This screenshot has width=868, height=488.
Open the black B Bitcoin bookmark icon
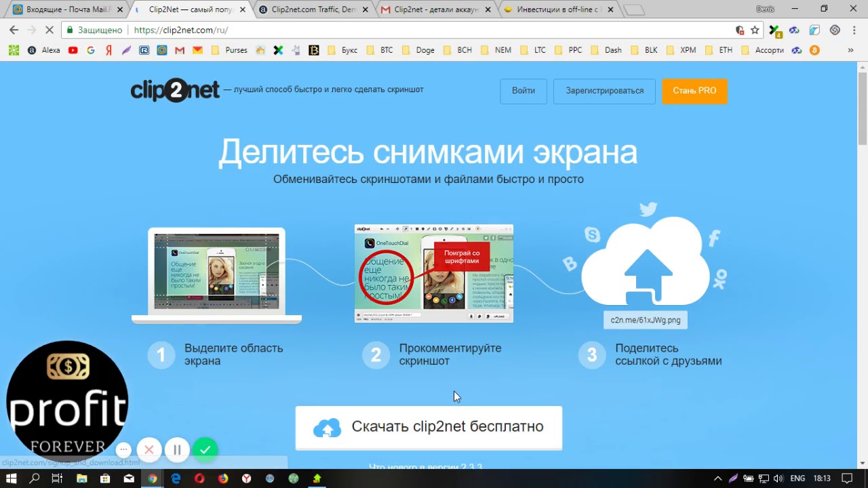(x=314, y=50)
